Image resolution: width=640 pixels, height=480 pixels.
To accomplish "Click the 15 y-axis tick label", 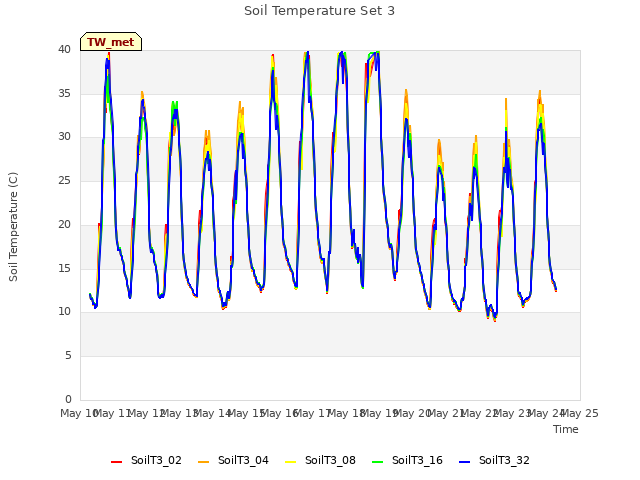I will (64, 268).
